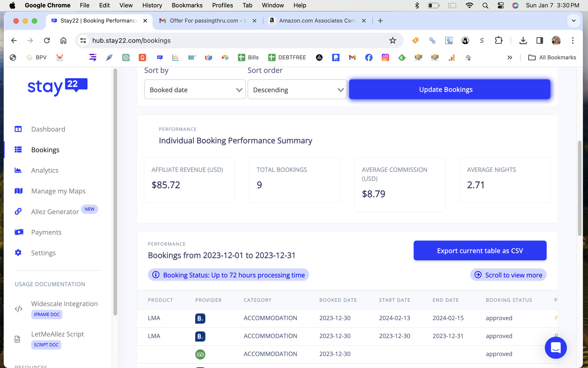Open Analytics chart icon in sidebar

(x=18, y=170)
